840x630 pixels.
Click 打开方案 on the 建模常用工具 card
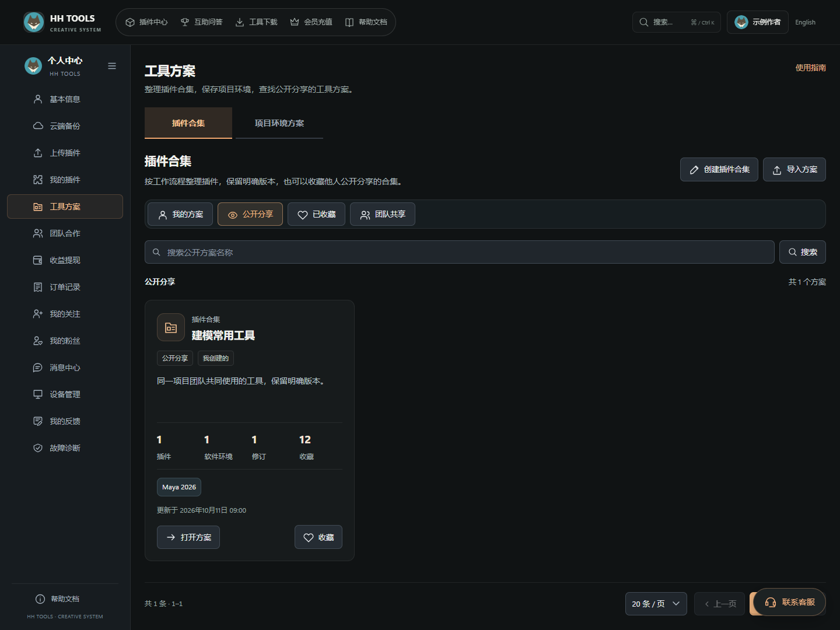pos(188,537)
